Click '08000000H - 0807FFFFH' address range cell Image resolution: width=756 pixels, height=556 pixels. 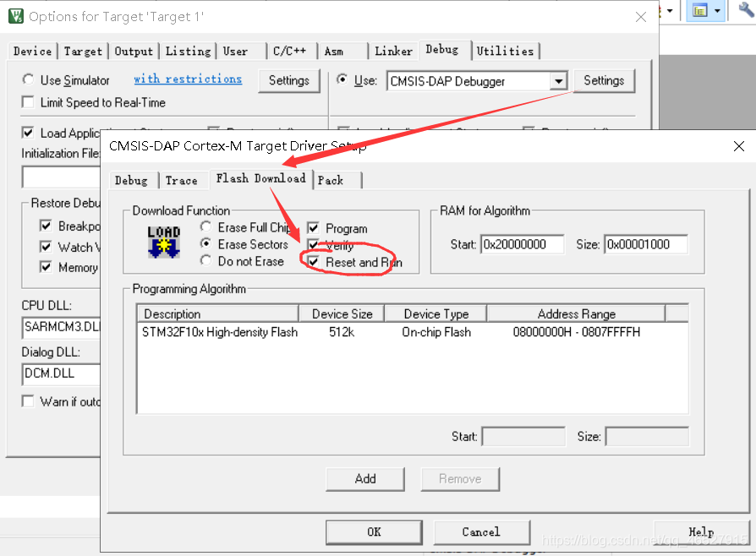[x=576, y=332]
